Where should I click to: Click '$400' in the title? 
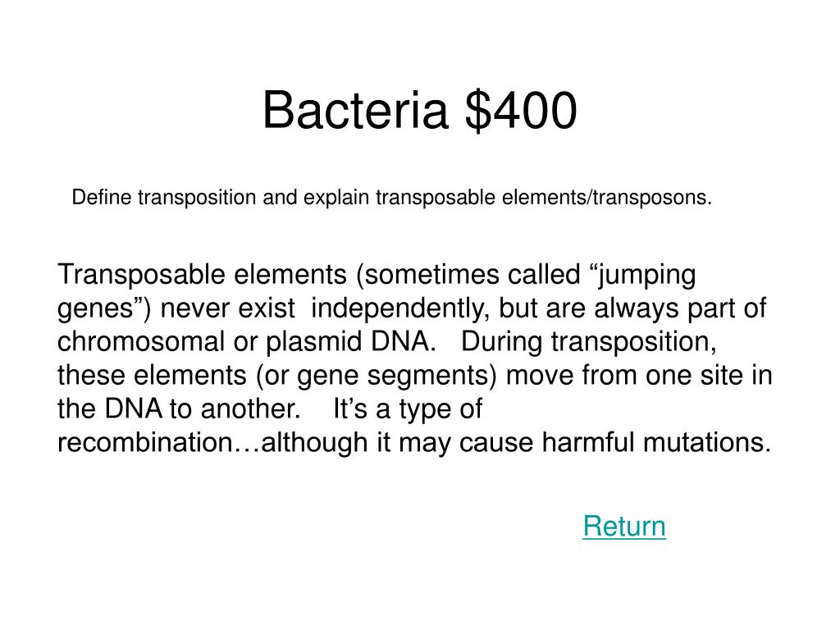(x=521, y=112)
